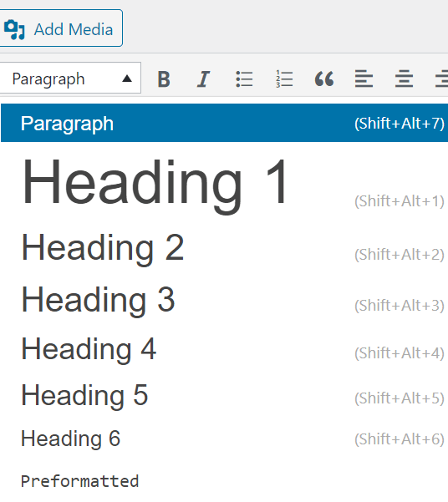Viewport: 448px width, 502px height.
Task: Click the Bold formatting icon
Action: click(164, 79)
